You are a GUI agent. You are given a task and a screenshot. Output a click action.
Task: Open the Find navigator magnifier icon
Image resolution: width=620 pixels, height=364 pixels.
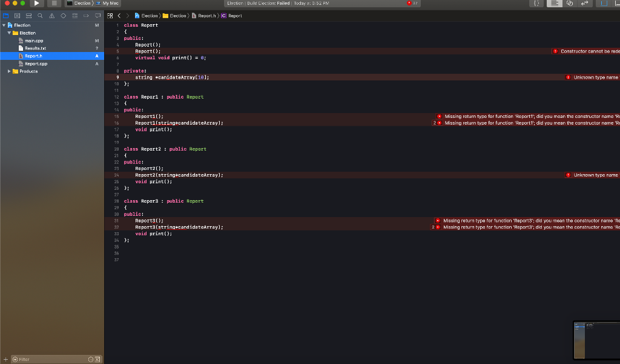(x=41, y=16)
